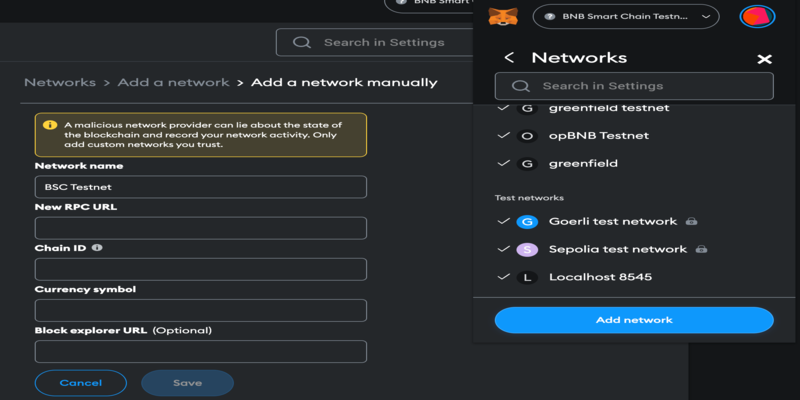Click the greenfield testnet G icon

pyautogui.click(x=527, y=109)
